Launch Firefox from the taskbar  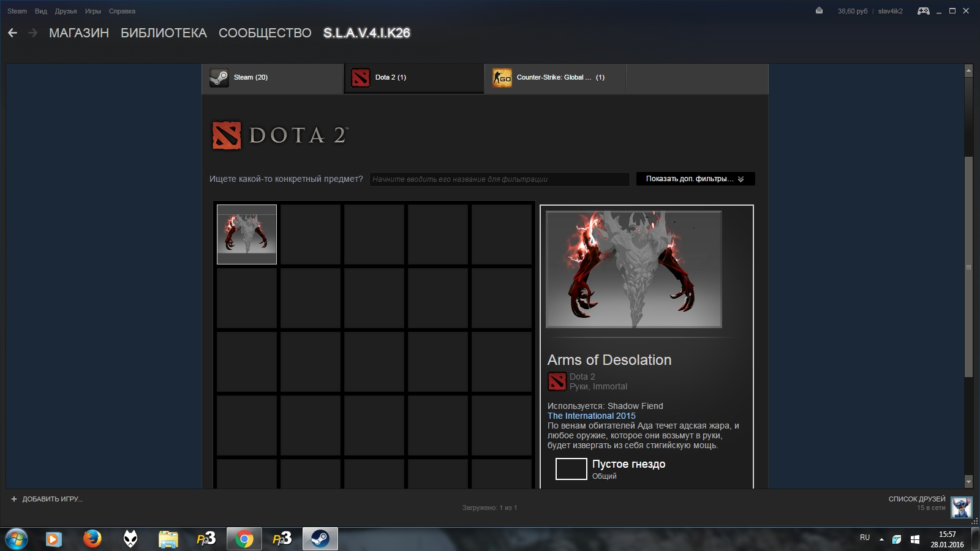(92, 539)
